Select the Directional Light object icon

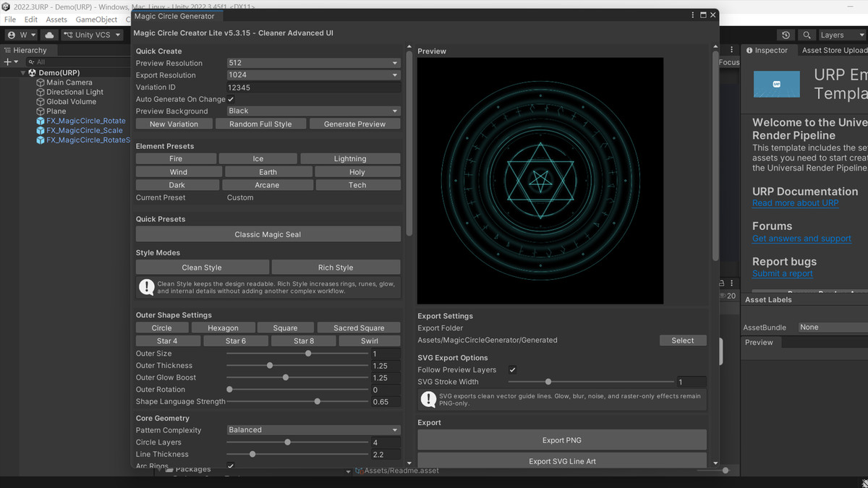(41, 92)
